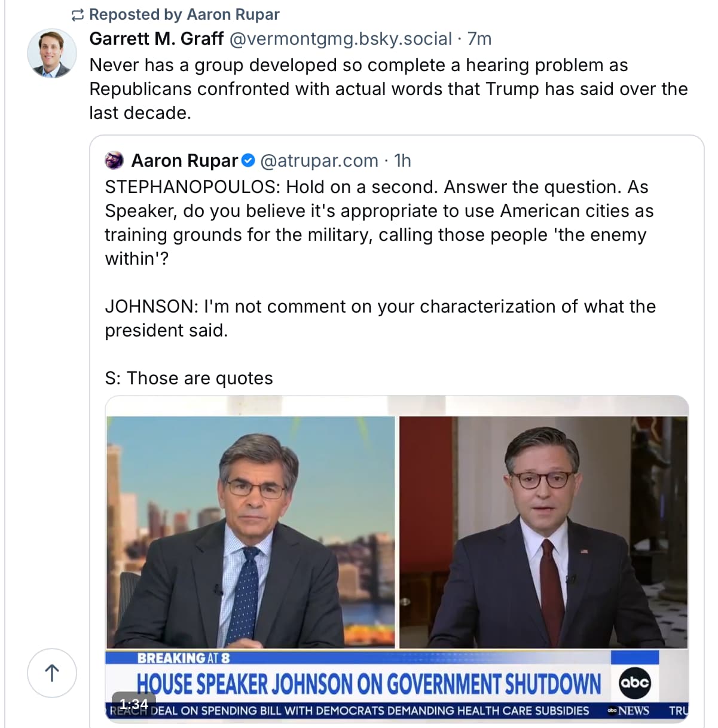
Task: Open Garrett M. Graff's profile avatar
Action: [x=52, y=53]
